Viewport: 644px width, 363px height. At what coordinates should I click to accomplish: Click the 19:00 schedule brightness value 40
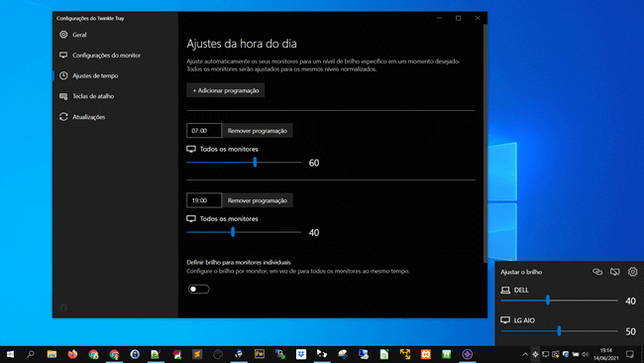tap(314, 233)
